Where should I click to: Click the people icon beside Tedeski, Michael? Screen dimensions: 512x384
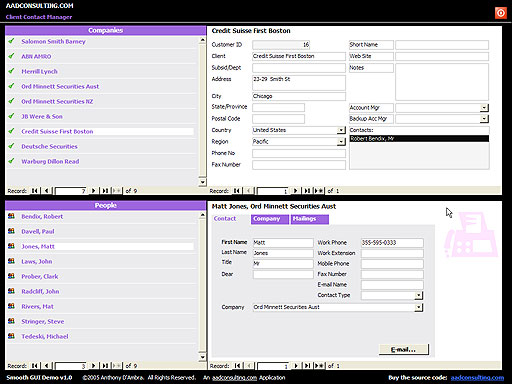[x=11, y=336]
